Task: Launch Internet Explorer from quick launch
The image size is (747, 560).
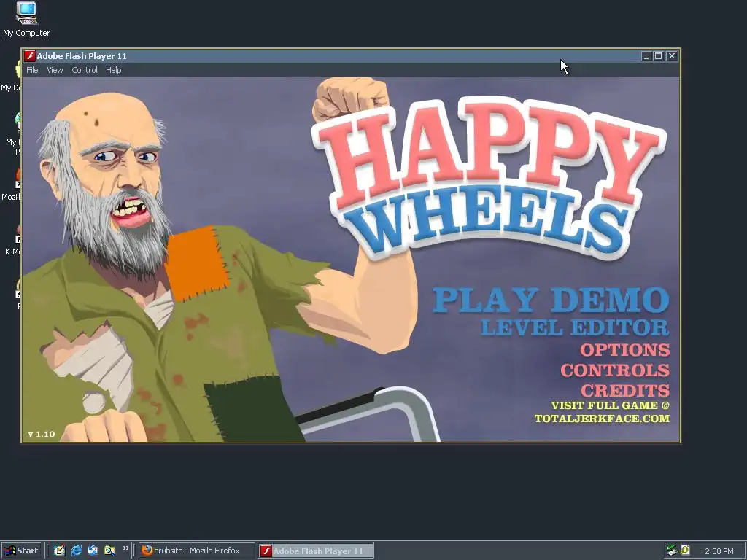Action: (76, 551)
